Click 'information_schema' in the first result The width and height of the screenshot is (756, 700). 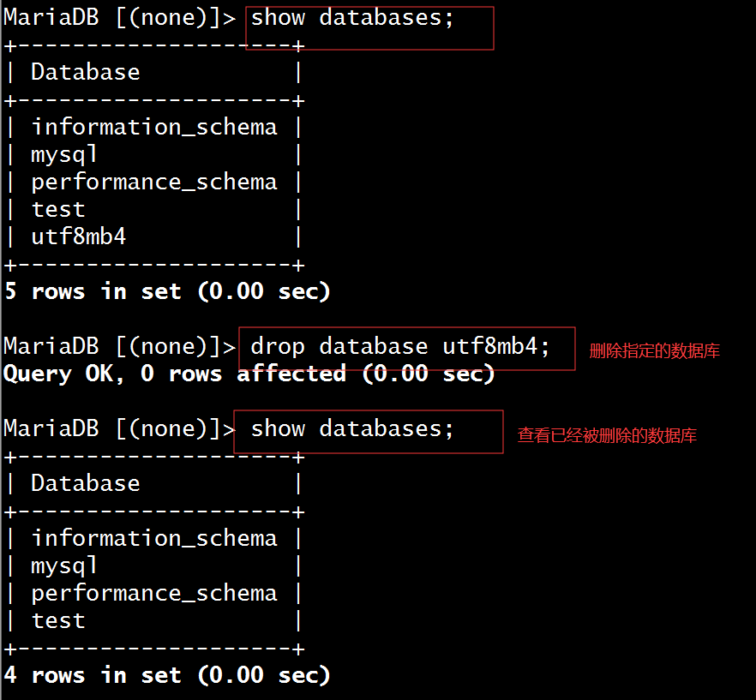[154, 127]
